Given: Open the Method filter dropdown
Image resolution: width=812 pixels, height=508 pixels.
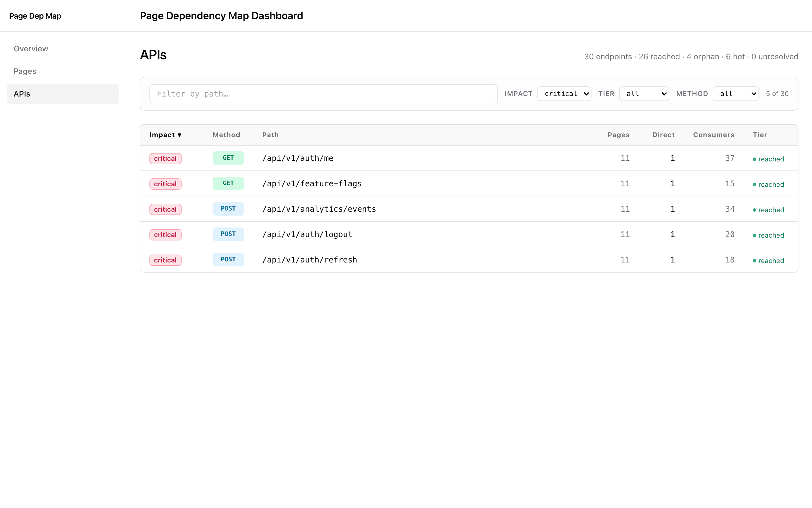Looking at the screenshot, I should (736, 94).
